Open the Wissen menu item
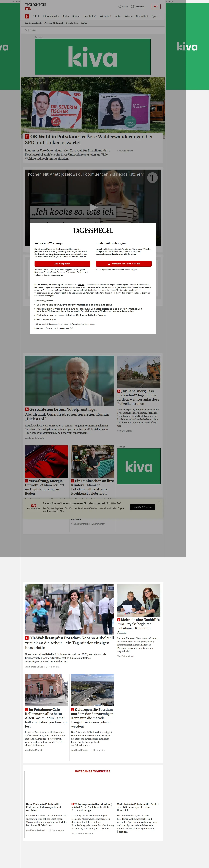This screenshot has width=209, height=868. [x=128, y=16]
